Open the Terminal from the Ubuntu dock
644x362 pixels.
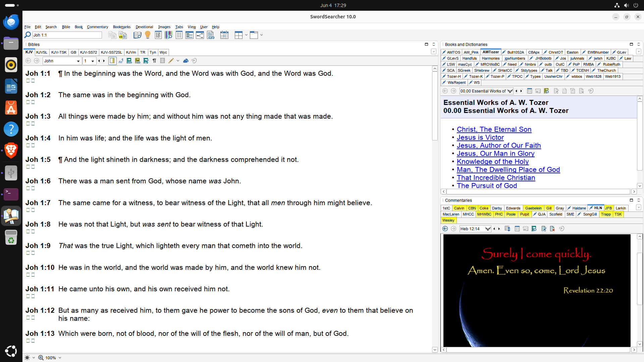pos(11,194)
